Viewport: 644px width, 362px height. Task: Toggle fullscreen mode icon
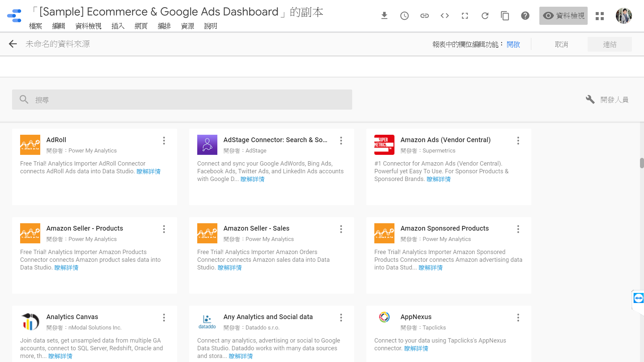pyautogui.click(x=465, y=16)
